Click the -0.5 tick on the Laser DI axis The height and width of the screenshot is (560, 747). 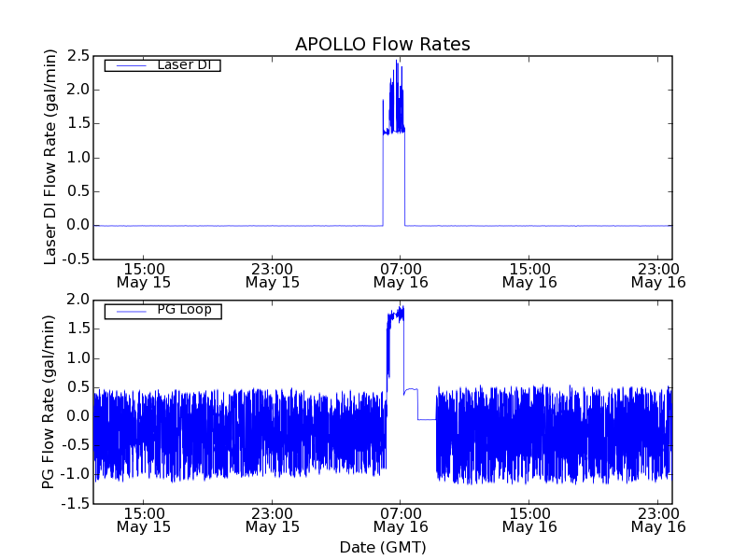[x=76, y=259]
